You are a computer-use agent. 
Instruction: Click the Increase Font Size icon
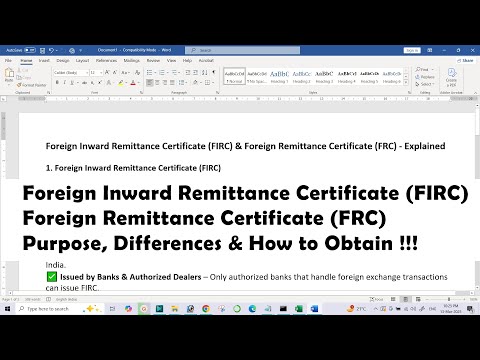107,72
